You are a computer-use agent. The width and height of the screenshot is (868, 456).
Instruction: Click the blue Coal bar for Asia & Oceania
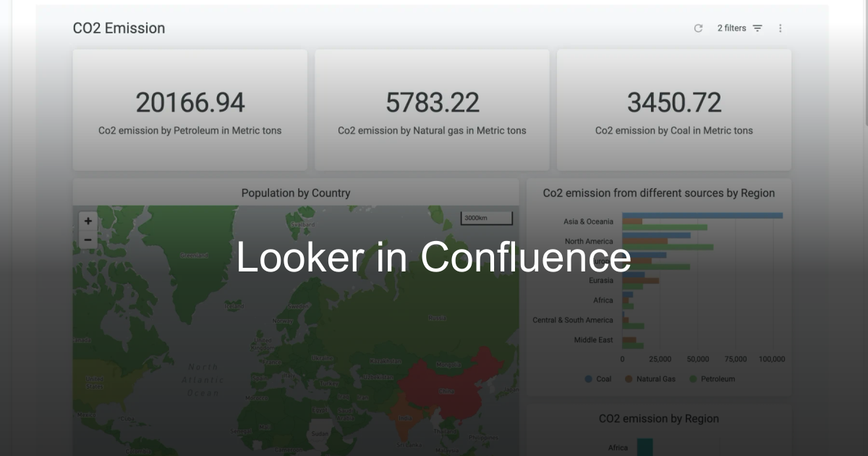point(702,215)
